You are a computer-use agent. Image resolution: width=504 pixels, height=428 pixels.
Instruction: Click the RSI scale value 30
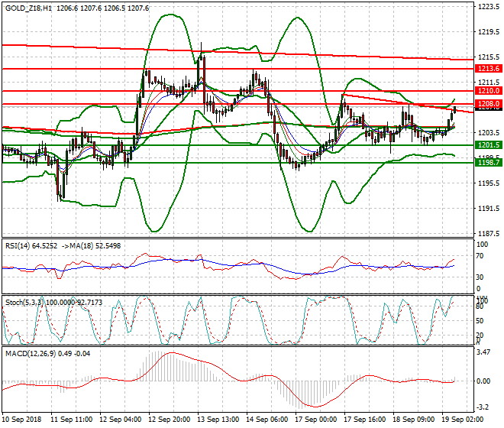tap(480, 277)
